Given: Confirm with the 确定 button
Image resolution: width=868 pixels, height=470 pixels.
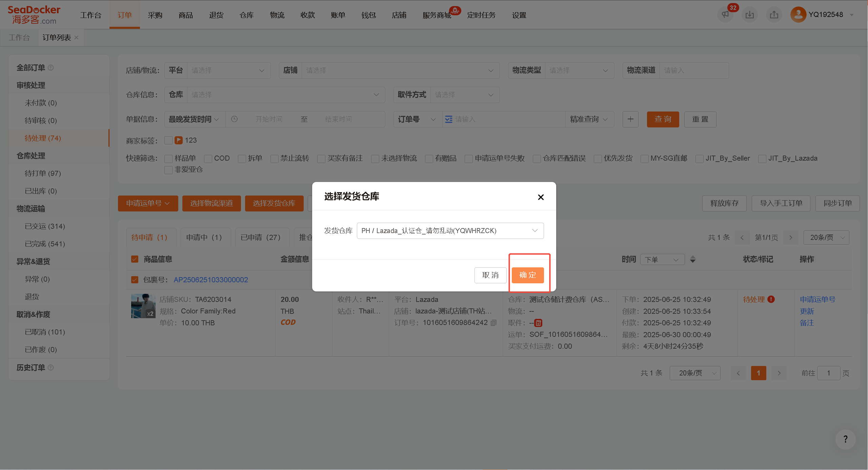Looking at the screenshot, I should click(528, 275).
